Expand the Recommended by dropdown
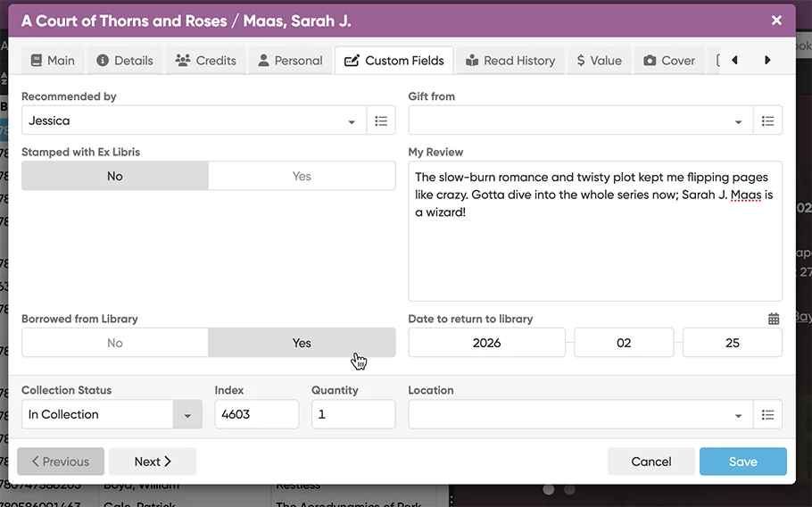812x507 pixels. click(x=352, y=121)
